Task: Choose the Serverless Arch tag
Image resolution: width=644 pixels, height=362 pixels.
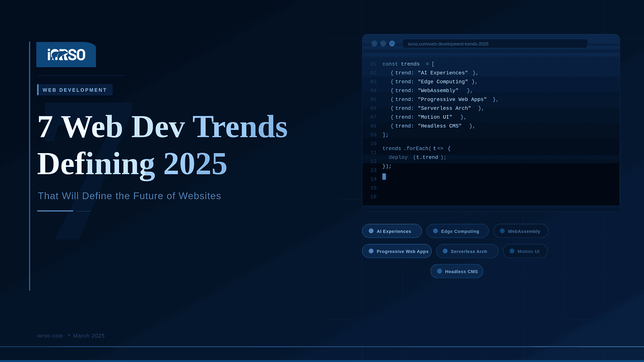Action: coord(468,251)
